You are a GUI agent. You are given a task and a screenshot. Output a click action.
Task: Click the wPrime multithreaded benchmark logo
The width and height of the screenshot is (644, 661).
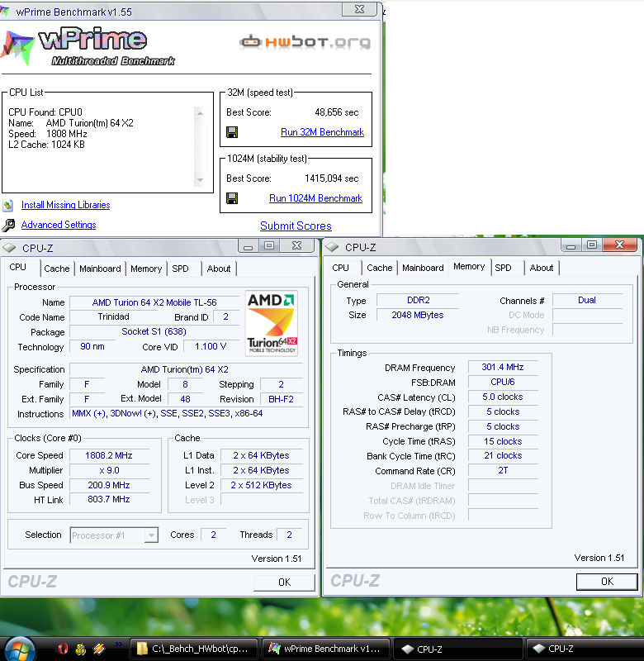tap(88, 46)
